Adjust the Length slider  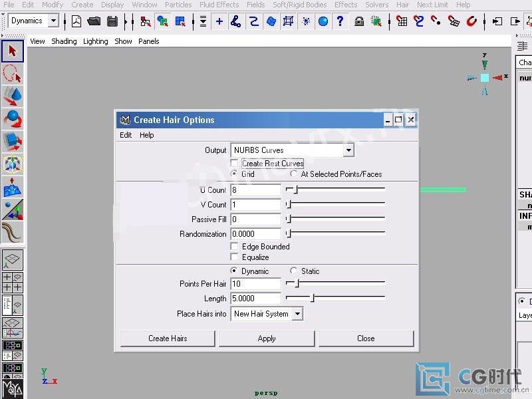(x=313, y=298)
